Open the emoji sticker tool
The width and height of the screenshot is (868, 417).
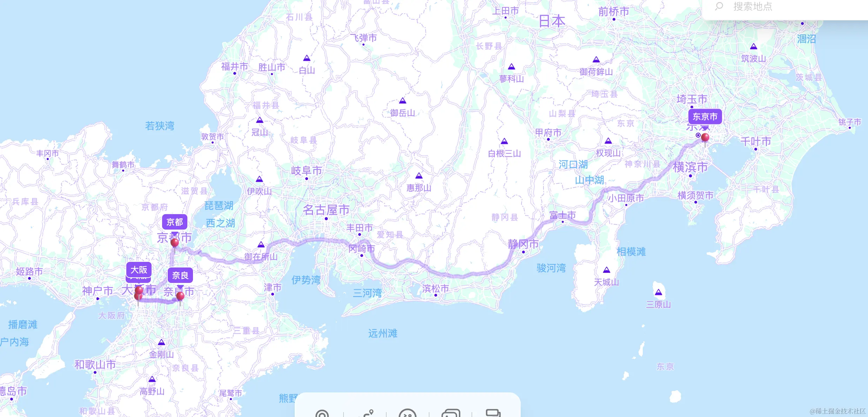tap(407, 414)
